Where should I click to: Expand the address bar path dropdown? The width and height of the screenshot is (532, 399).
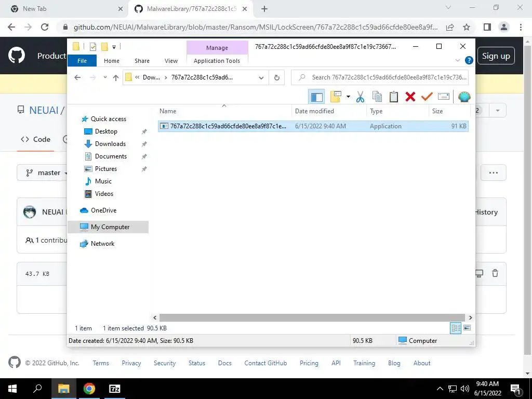tap(261, 78)
